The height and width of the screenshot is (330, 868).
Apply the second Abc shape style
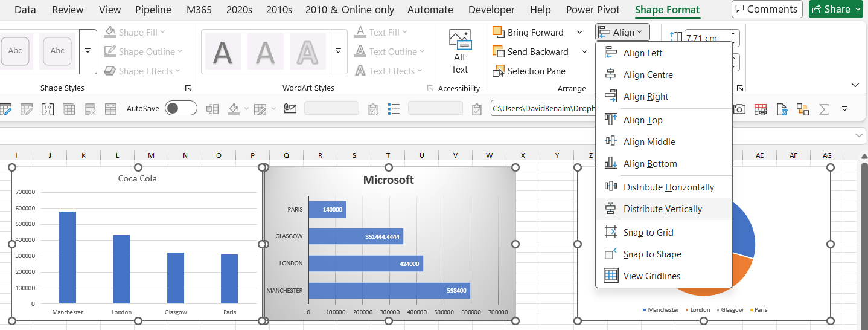pos(57,51)
